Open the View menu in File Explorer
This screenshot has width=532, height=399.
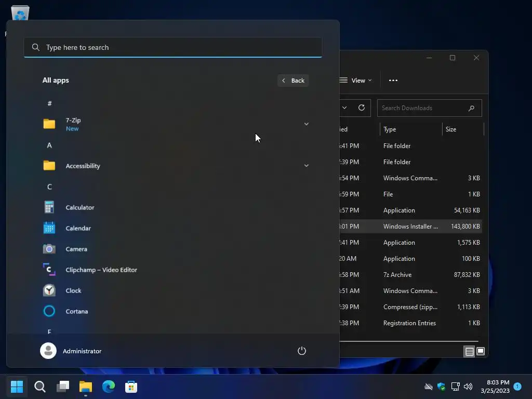tap(356, 81)
